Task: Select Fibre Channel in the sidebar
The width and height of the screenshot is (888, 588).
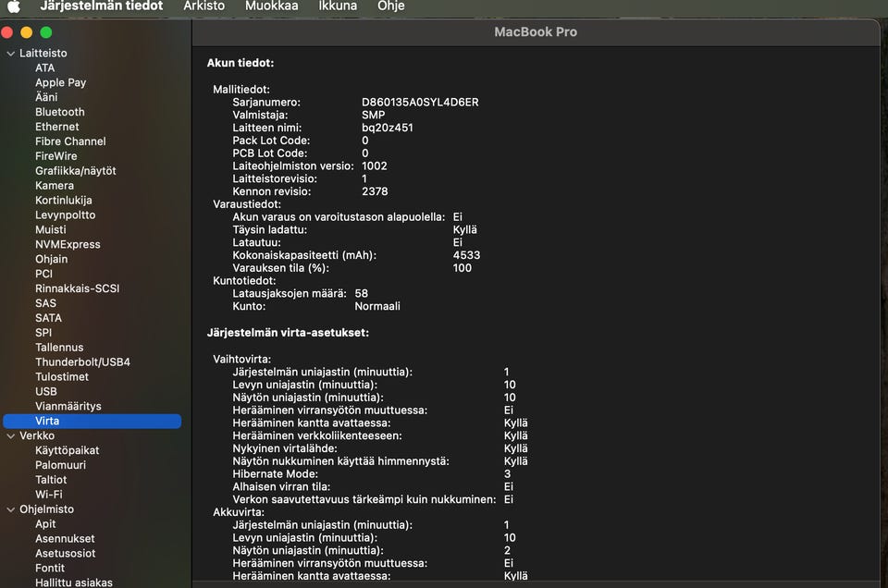Action: pos(70,141)
